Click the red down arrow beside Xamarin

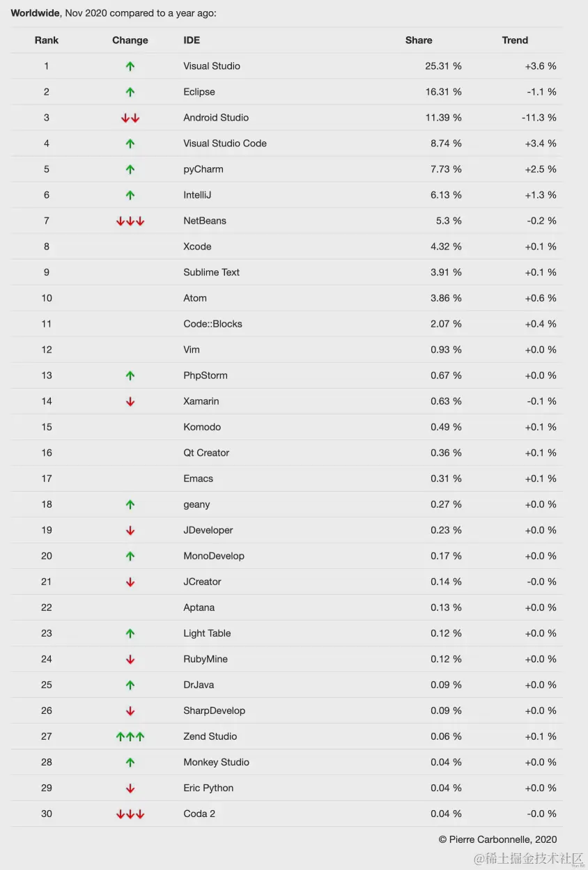click(x=130, y=401)
